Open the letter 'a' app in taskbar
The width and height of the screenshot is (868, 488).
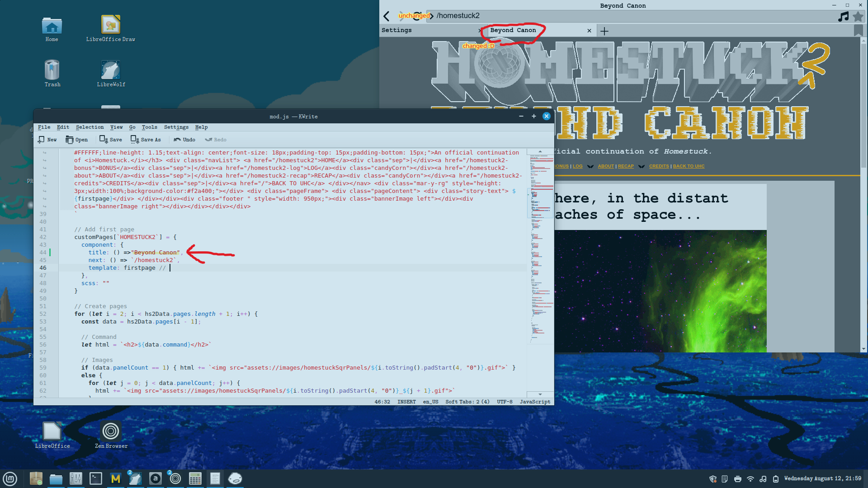coord(156,479)
